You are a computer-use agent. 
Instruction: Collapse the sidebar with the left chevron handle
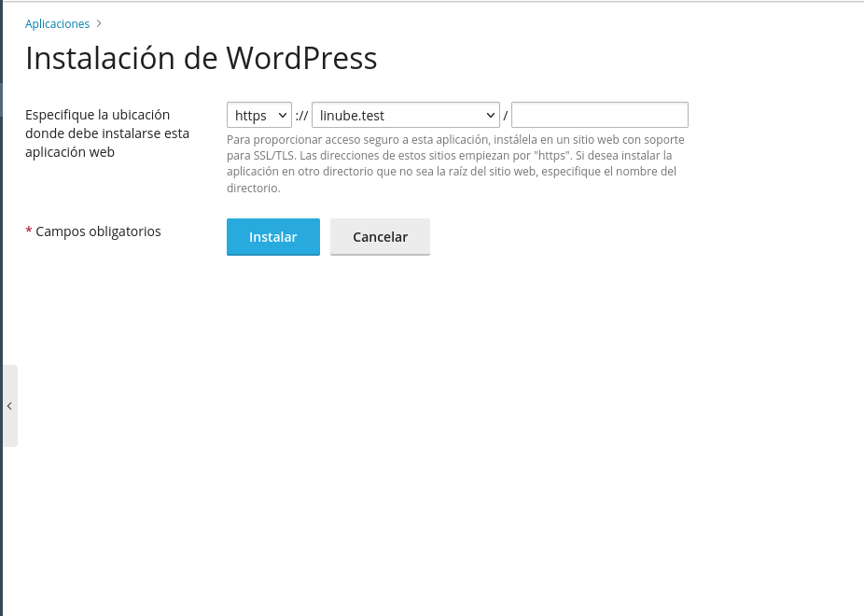pos(10,406)
